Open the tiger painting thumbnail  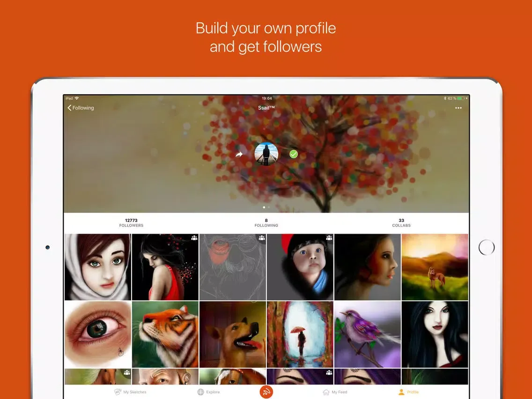click(165, 334)
